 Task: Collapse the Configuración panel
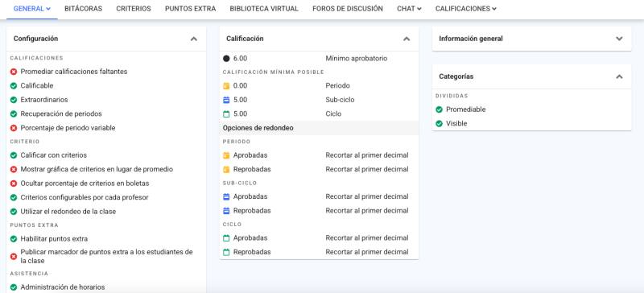coord(194,39)
